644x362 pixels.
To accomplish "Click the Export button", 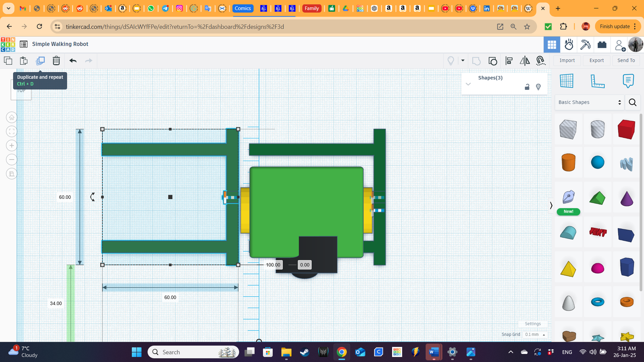I will (597, 60).
